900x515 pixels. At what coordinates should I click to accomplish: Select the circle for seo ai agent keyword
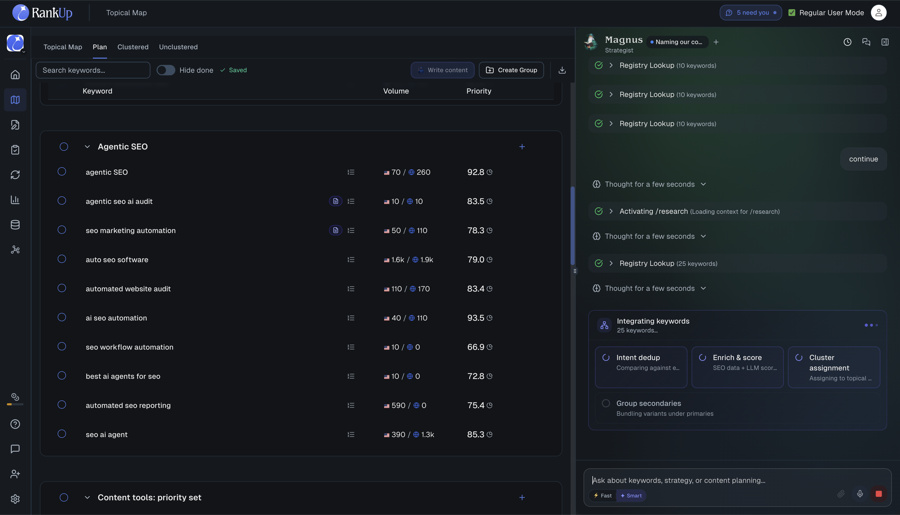[x=61, y=434]
